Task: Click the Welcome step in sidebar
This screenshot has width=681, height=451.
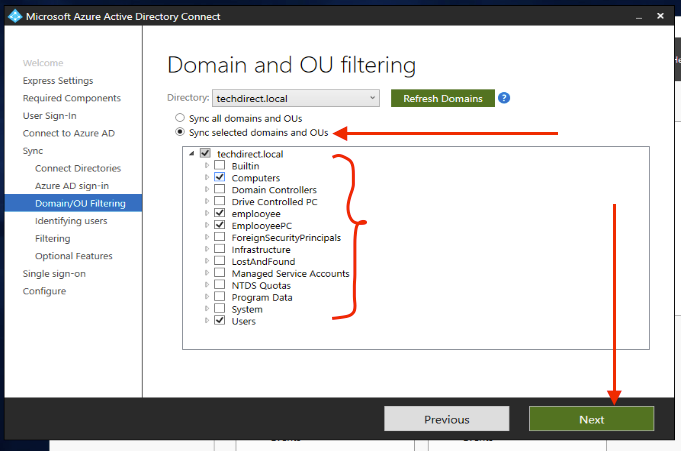Action: tap(43, 63)
